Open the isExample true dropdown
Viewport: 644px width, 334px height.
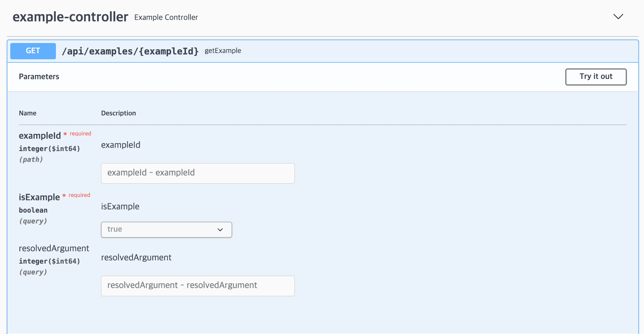tap(167, 230)
